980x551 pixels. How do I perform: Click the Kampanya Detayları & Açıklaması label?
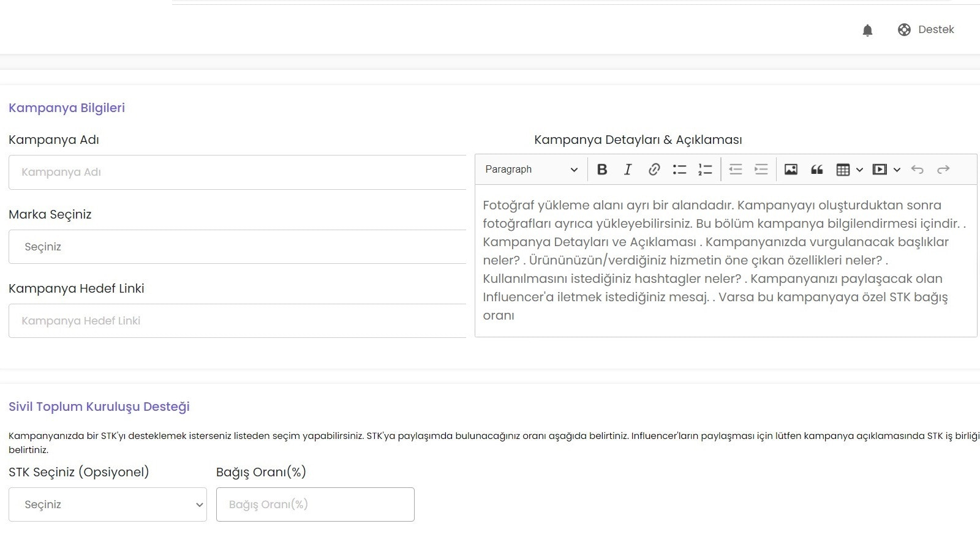pos(638,140)
